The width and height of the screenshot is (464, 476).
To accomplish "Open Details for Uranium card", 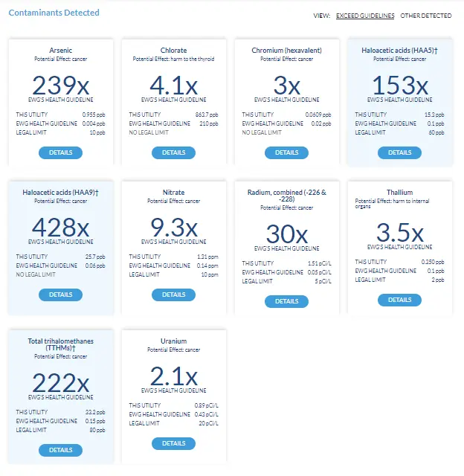I will (173, 443).
